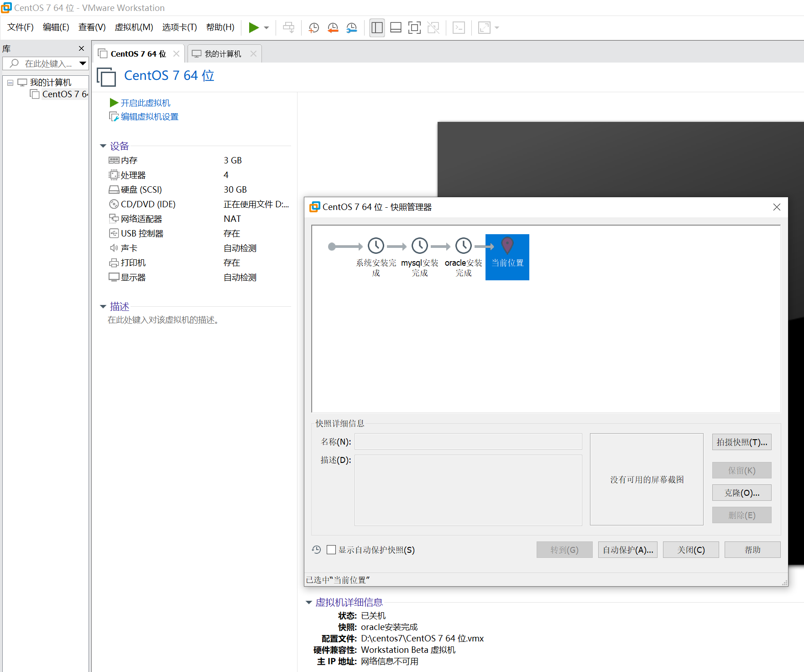Screen dimensions: 804x672
Task: Click the 克隆(O)... button
Action: coord(742,493)
